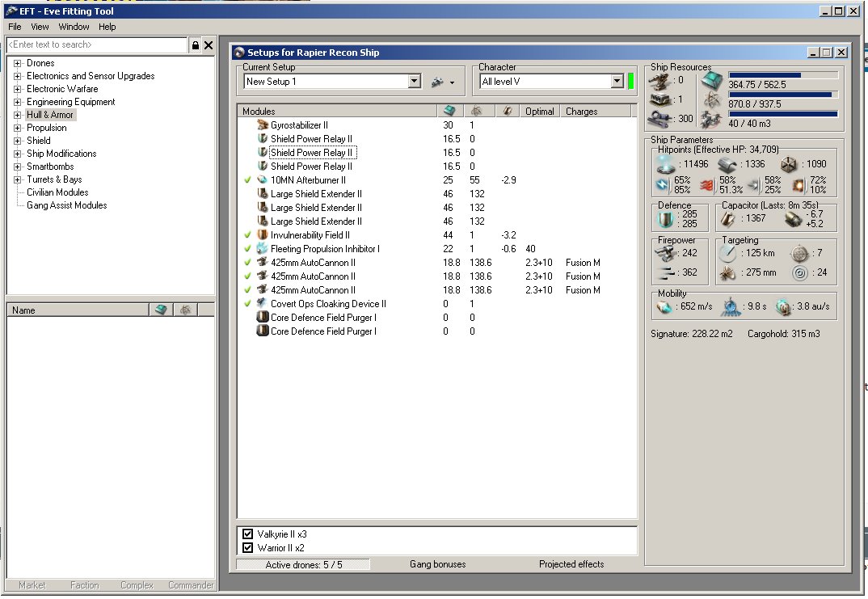Screen dimensions: 868x599
Task: Open the Character dropdown
Action: (617, 82)
